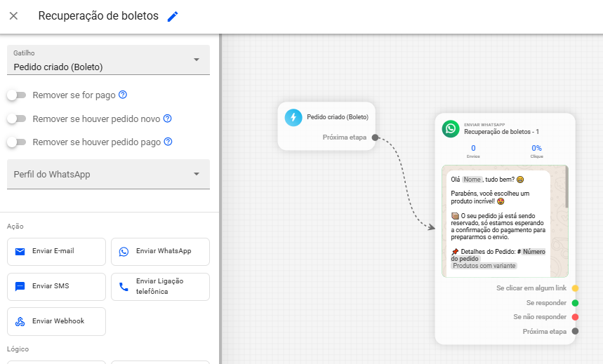
Task: Toggle Remover se for pago switch
Action: coord(16,95)
